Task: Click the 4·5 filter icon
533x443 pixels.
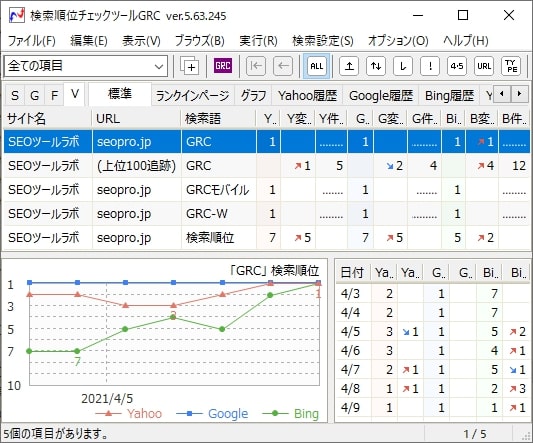Action: tap(457, 66)
